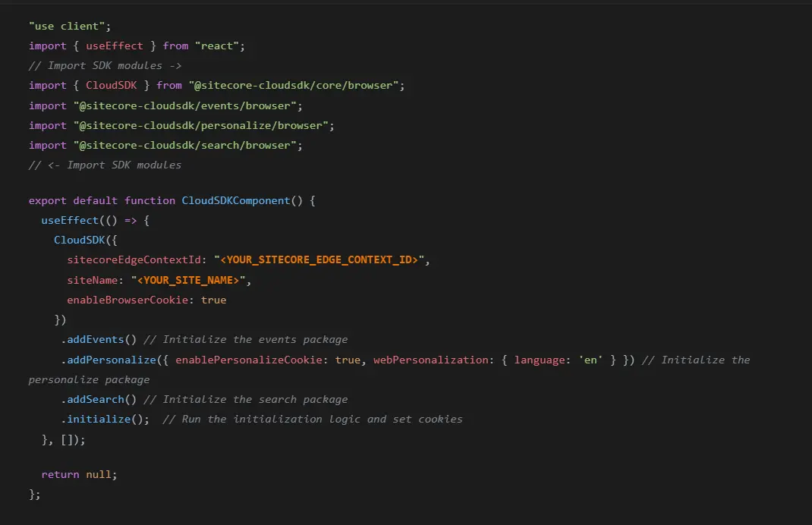812x525 pixels.
Task: Click the true value after enableBrowserCookie
Action: [x=214, y=300]
